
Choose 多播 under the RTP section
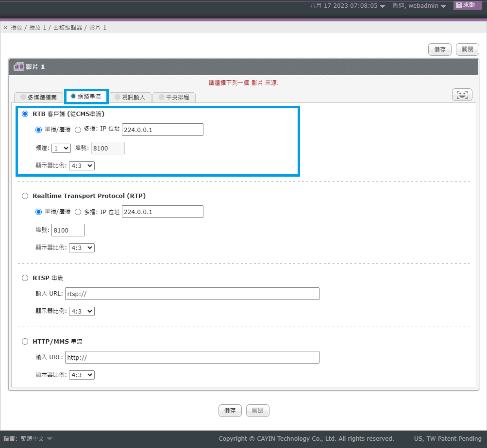[x=78, y=212]
